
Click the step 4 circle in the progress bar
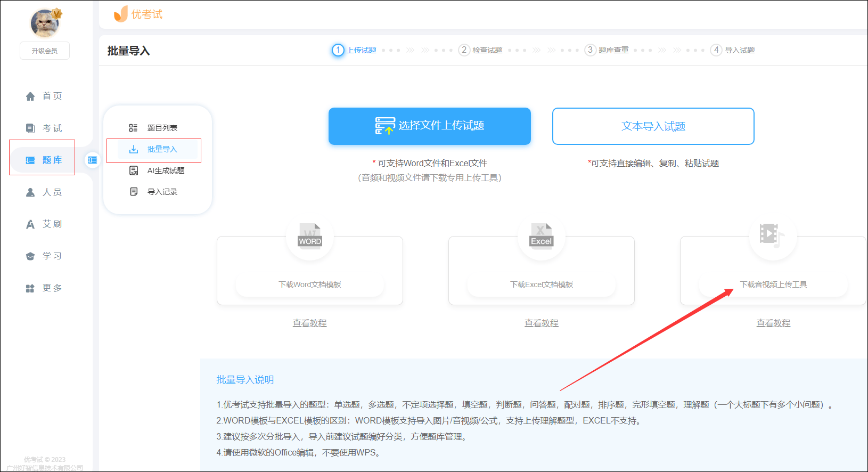pyautogui.click(x=716, y=50)
